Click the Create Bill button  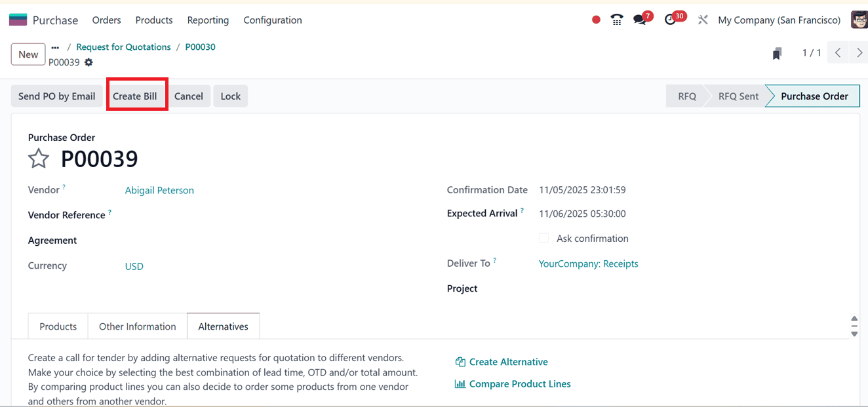pyautogui.click(x=136, y=96)
